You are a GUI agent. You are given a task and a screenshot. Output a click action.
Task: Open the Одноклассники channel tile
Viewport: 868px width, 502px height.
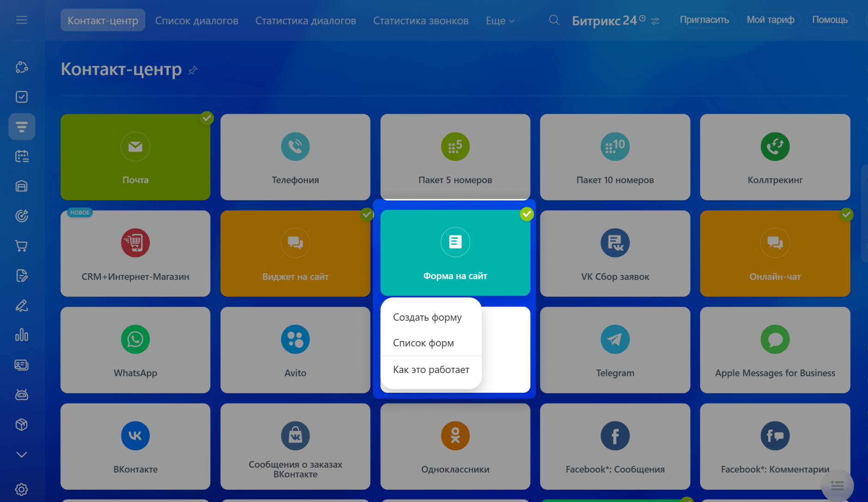[455, 447]
